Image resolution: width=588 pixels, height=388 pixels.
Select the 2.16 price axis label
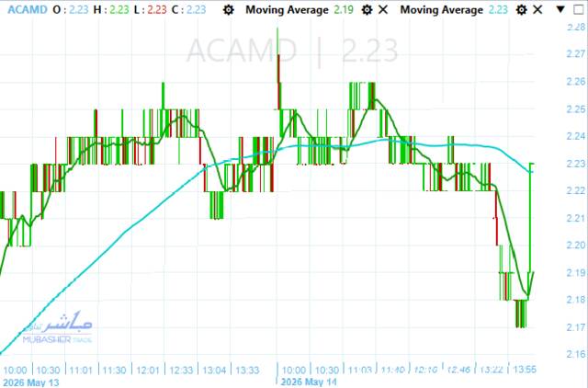tap(576, 354)
